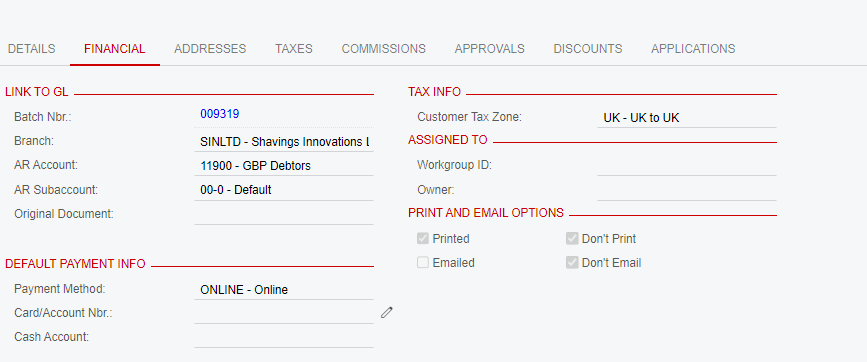Toggle the Don't Print checkbox
Image resolution: width=867 pixels, height=362 pixels.
572,239
